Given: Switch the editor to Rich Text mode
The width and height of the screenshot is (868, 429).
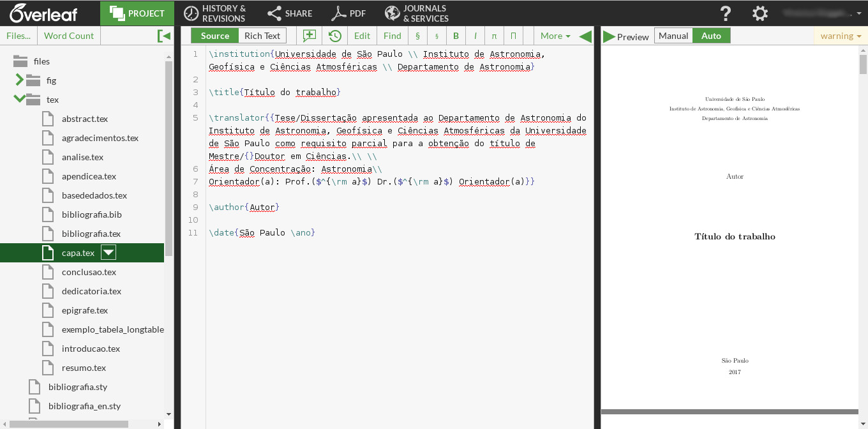Looking at the screenshot, I should [x=262, y=36].
